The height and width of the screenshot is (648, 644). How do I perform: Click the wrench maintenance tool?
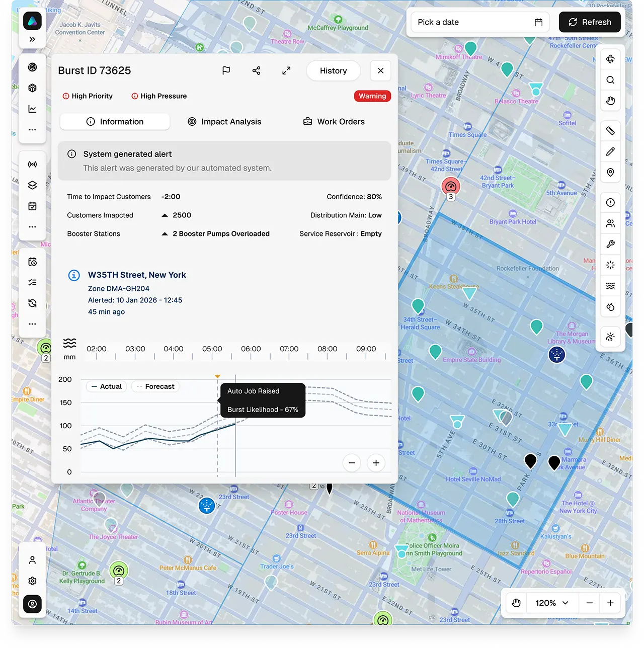[x=610, y=244]
